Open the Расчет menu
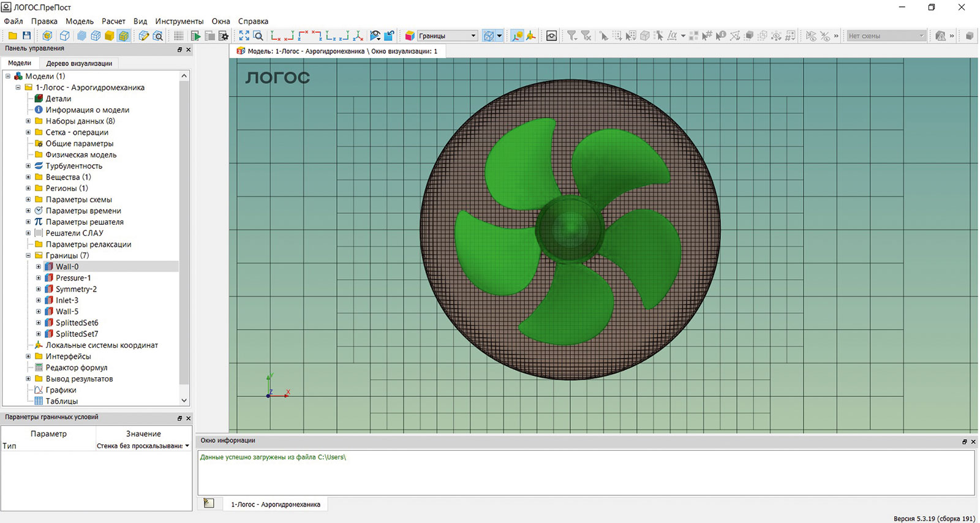 pyautogui.click(x=113, y=21)
